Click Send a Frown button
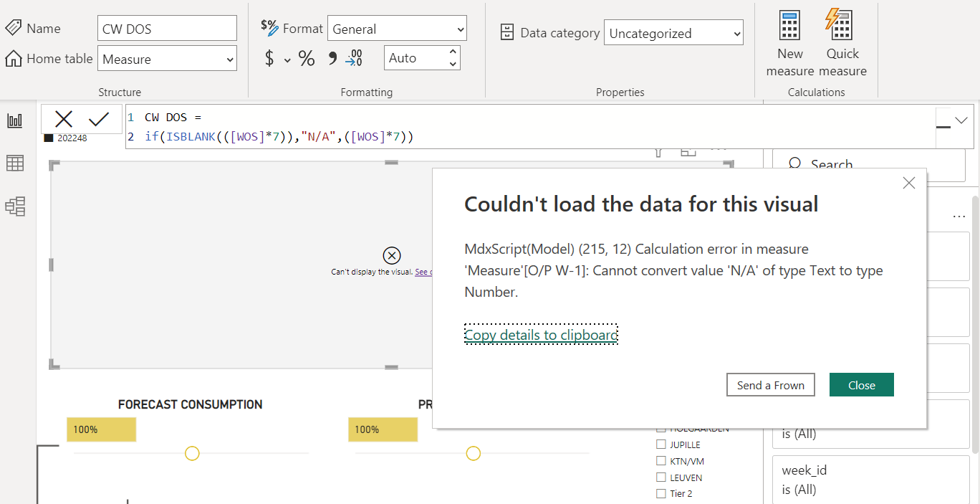This screenshot has height=504, width=980. 771,385
